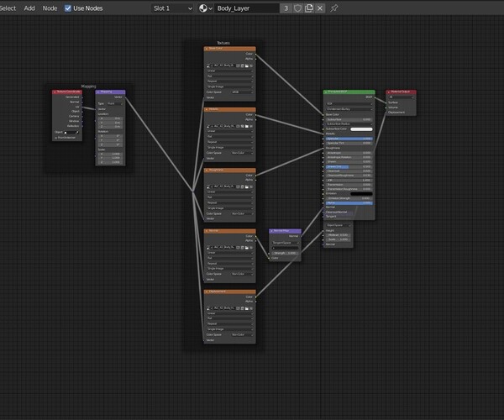
Task: Open the Select menu
Action: tap(8, 8)
